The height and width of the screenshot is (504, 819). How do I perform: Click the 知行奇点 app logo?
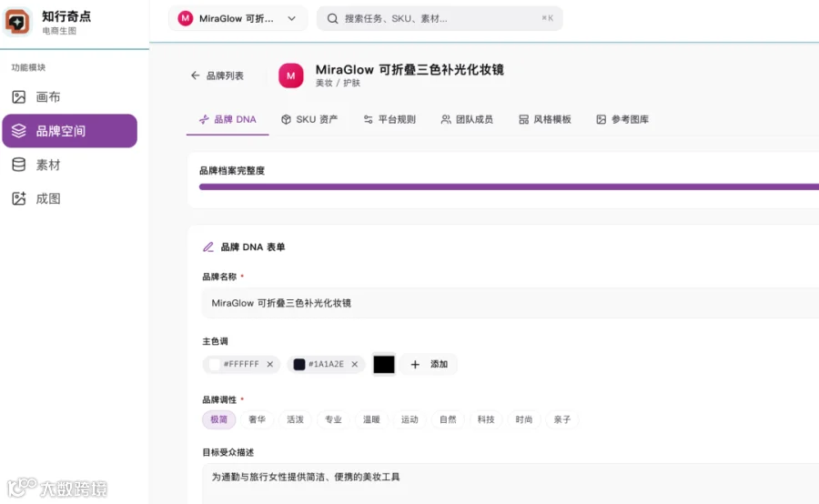tap(17, 22)
